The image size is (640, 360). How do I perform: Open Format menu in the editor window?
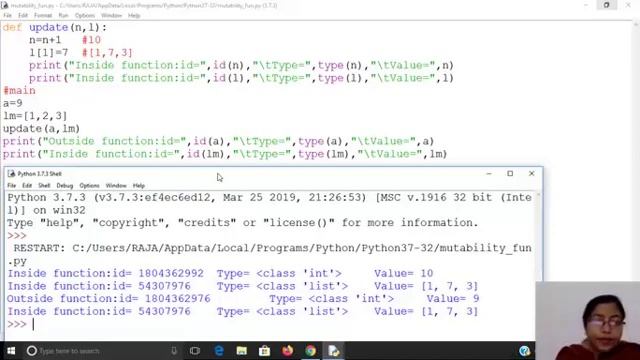coord(43,16)
